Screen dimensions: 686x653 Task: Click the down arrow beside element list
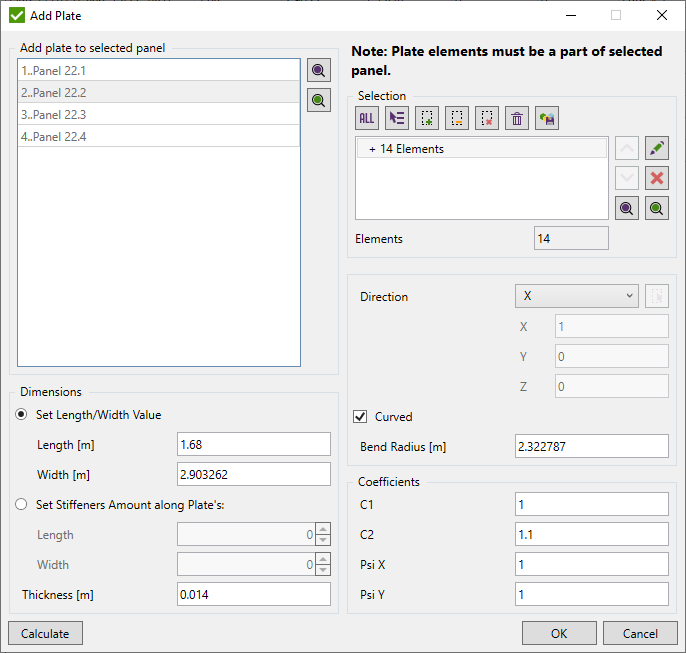[626, 178]
